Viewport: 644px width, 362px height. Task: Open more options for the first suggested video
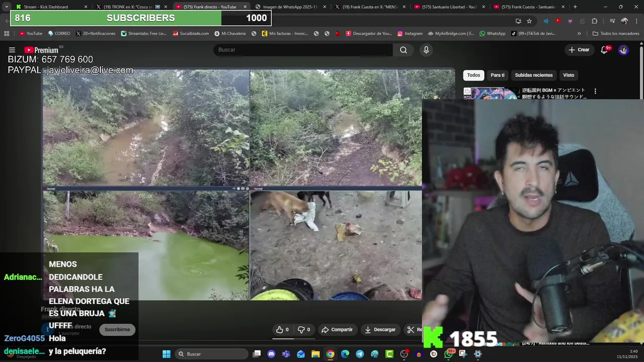point(595,92)
